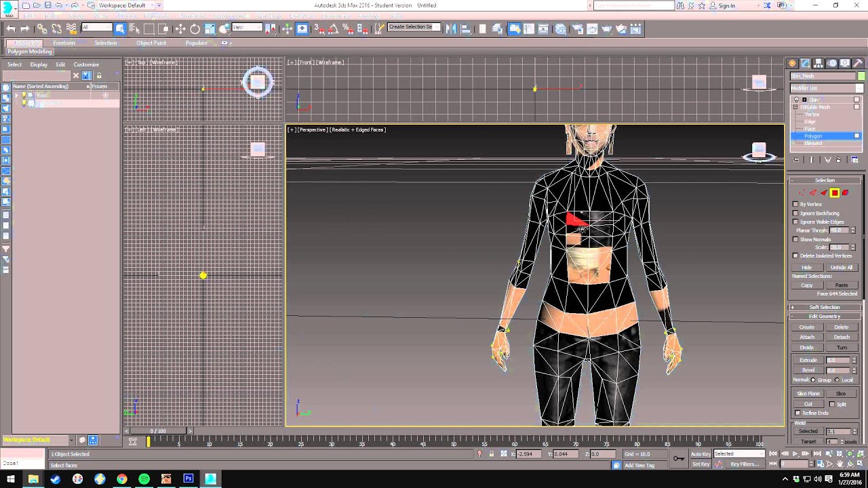Collapse the Edit Geometry rollout
This screenshot has height=488, width=868.
825,316
